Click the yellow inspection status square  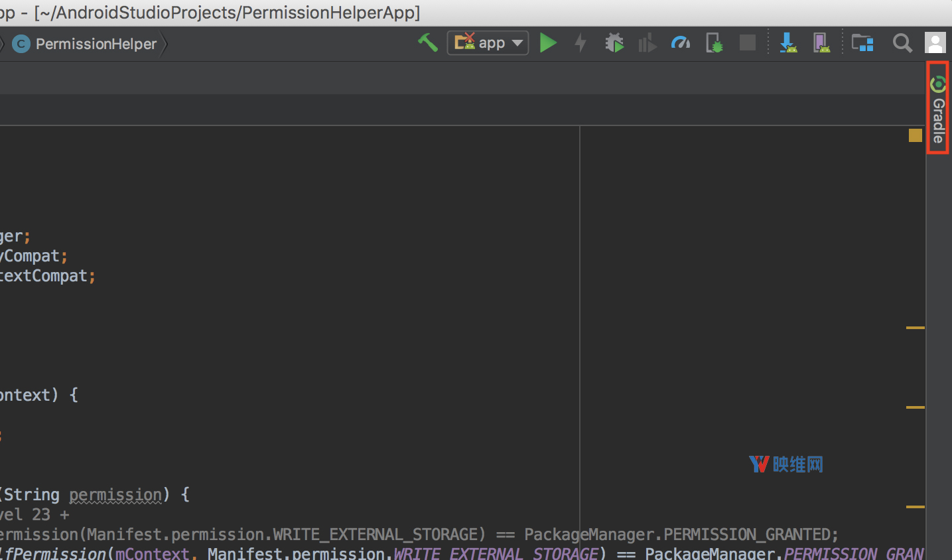coord(916,135)
